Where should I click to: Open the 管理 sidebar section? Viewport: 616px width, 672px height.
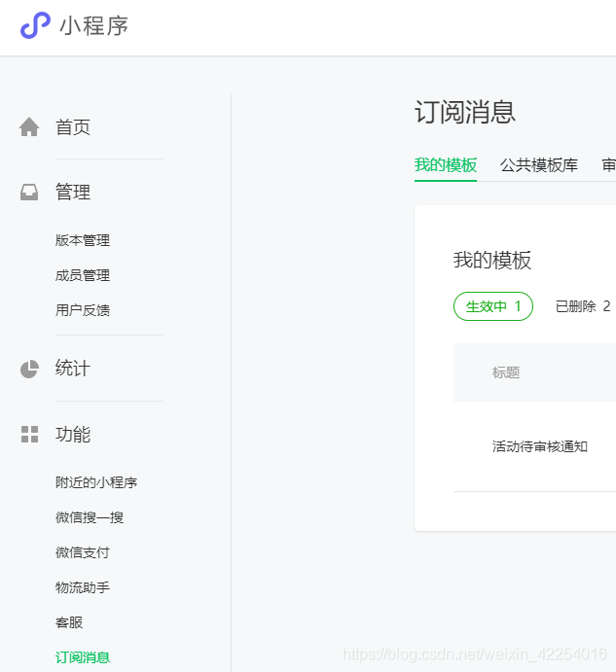pos(72,192)
